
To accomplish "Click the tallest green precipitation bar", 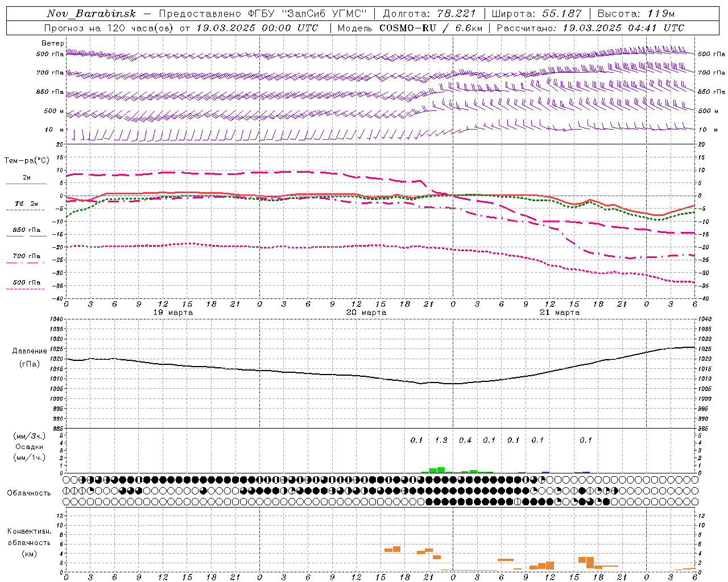I will pyautogui.click(x=441, y=470).
